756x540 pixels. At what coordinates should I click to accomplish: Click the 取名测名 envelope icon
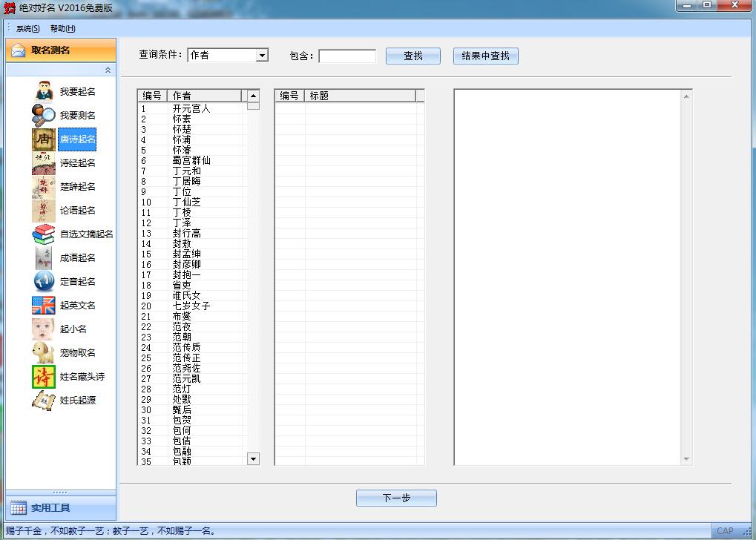19,50
